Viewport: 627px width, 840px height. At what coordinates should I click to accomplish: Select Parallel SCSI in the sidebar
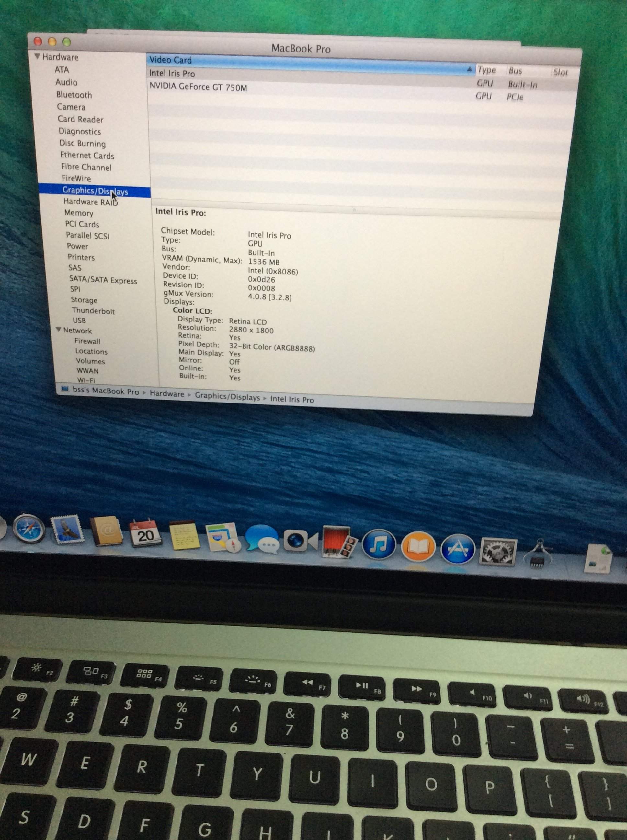pos(88,236)
